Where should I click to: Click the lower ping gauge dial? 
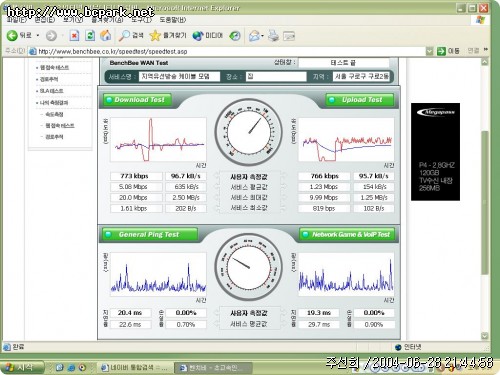click(248, 267)
